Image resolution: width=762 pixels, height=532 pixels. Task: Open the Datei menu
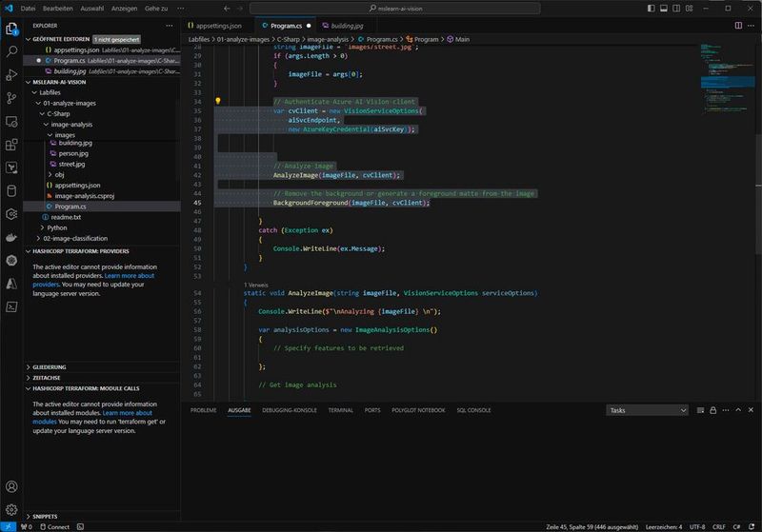point(28,9)
